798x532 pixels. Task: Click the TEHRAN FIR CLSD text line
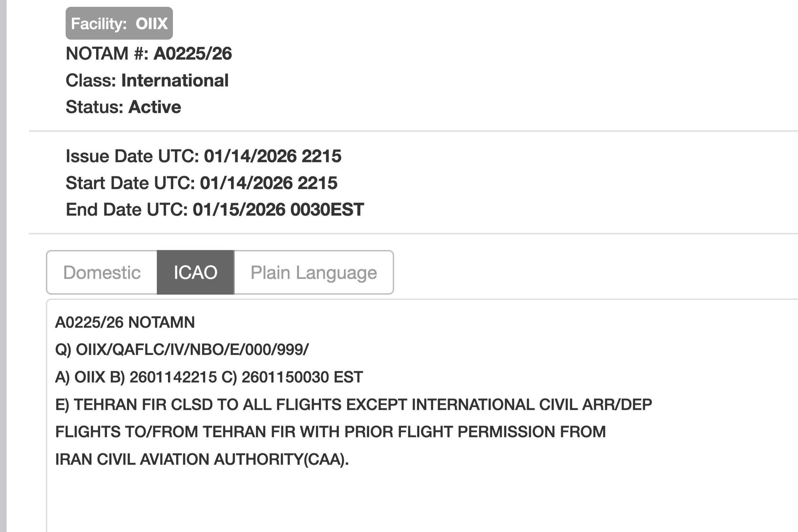pos(353,404)
